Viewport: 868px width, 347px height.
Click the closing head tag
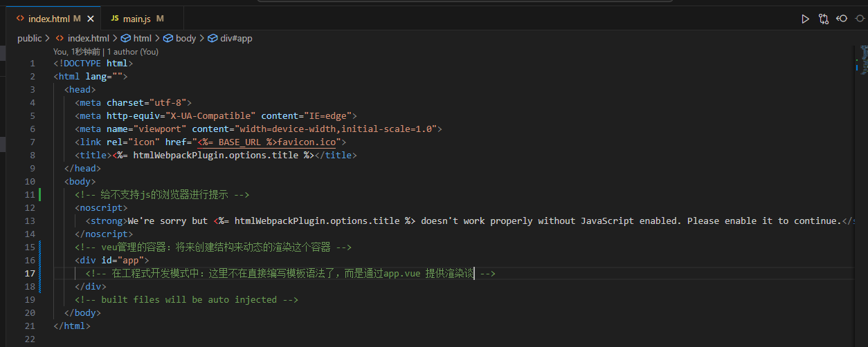click(82, 169)
